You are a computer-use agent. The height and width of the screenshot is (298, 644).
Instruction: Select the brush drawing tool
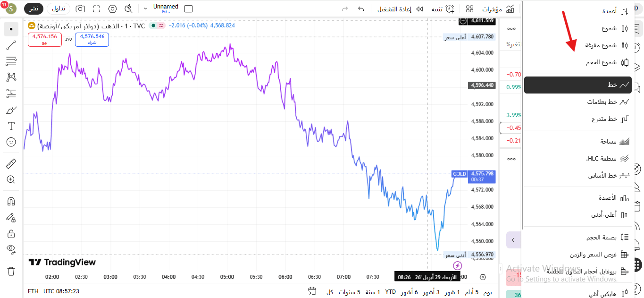(x=11, y=110)
